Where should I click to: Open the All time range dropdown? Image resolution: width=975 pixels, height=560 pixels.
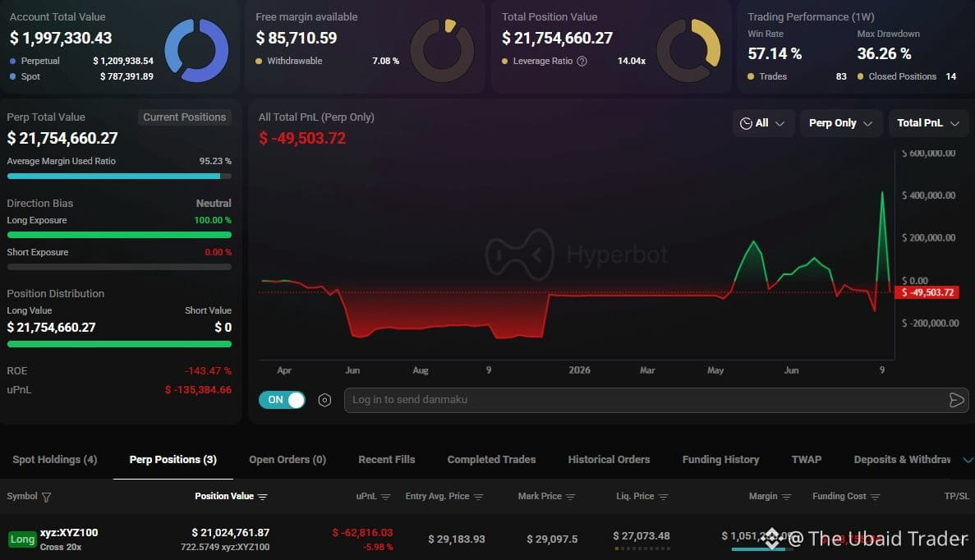763,123
